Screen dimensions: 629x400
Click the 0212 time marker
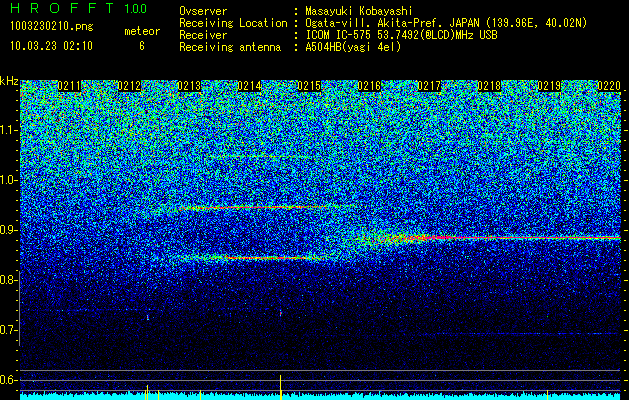[x=129, y=86]
